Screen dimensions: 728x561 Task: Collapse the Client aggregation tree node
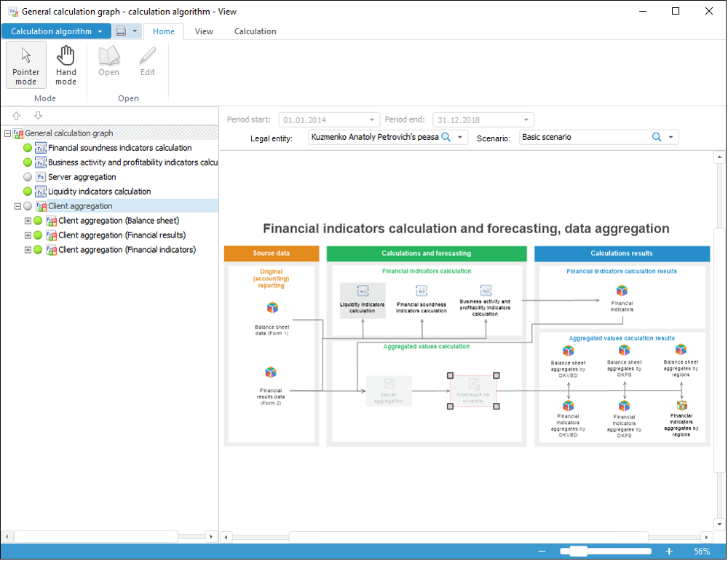click(17, 206)
